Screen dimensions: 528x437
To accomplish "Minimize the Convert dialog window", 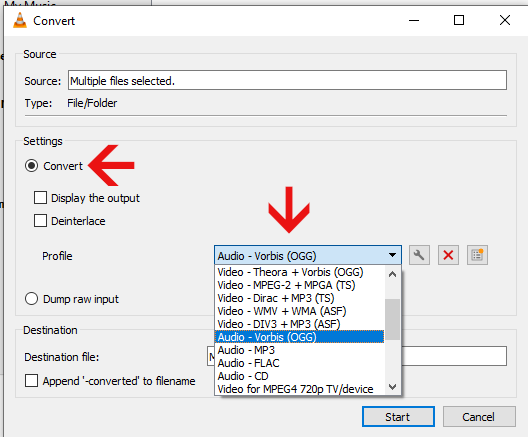I will [414, 20].
